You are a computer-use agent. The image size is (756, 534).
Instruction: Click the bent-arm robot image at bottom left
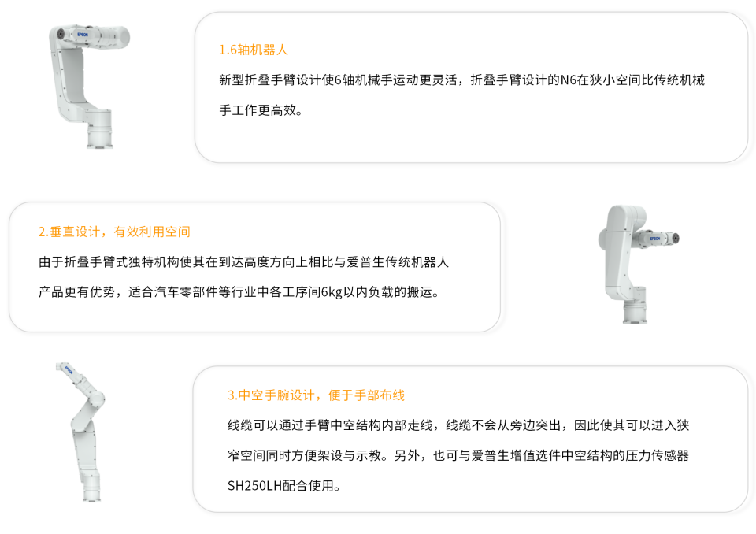tap(84, 429)
